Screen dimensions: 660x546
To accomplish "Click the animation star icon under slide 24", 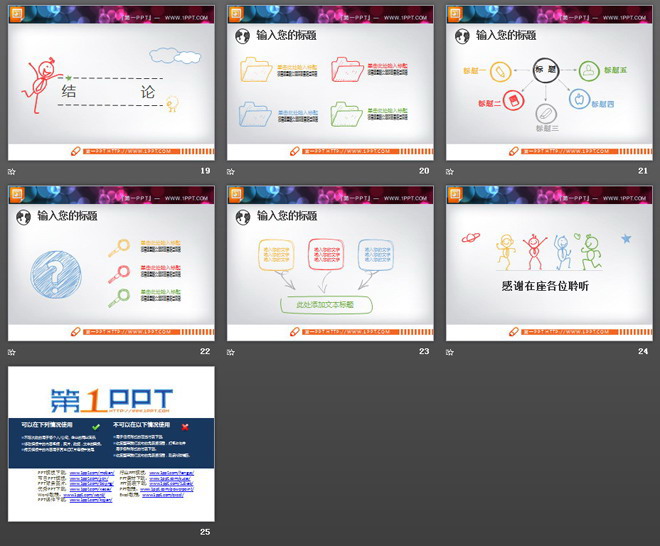I will click(450, 352).
